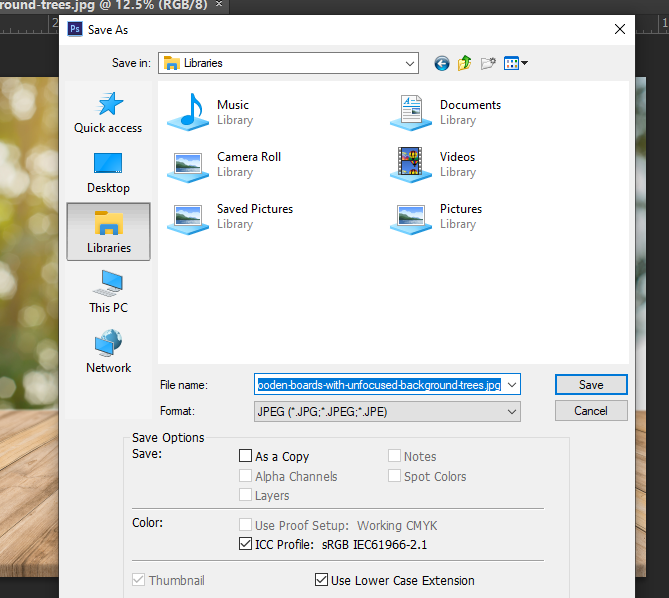The width and height of the screenshot is (669, 598).
Task: Select This PC in places sidebar
Action: click(108, 292)
